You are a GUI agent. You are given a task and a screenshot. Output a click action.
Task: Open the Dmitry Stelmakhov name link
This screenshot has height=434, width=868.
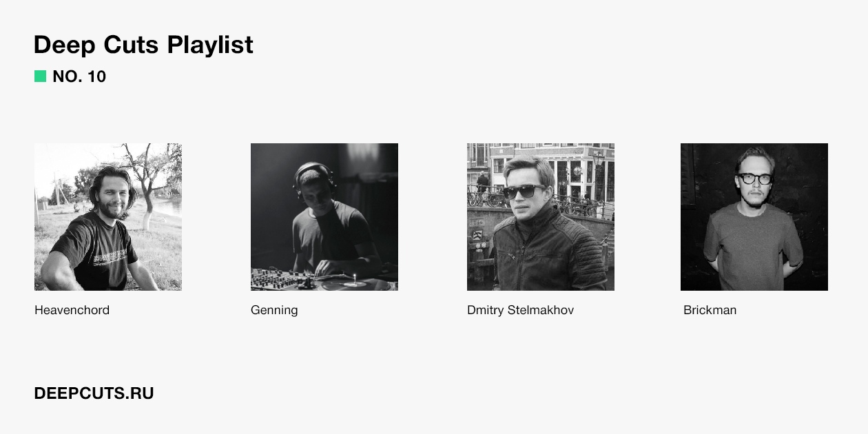[x=521, y=310]
